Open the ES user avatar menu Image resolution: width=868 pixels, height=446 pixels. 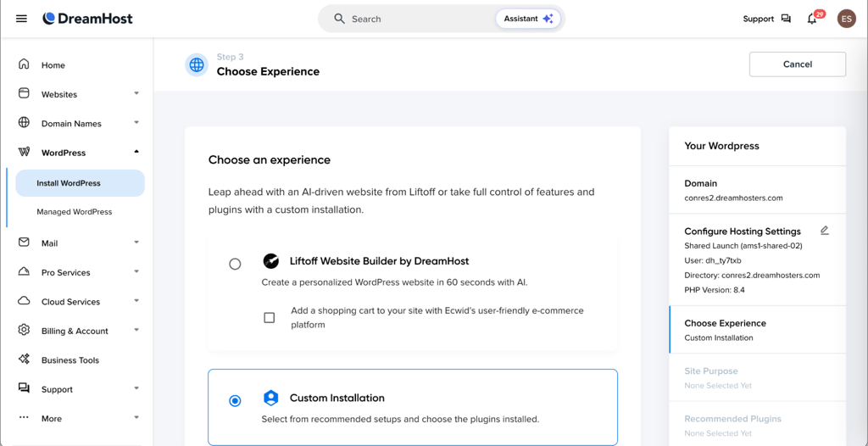(x=846, y=19)
